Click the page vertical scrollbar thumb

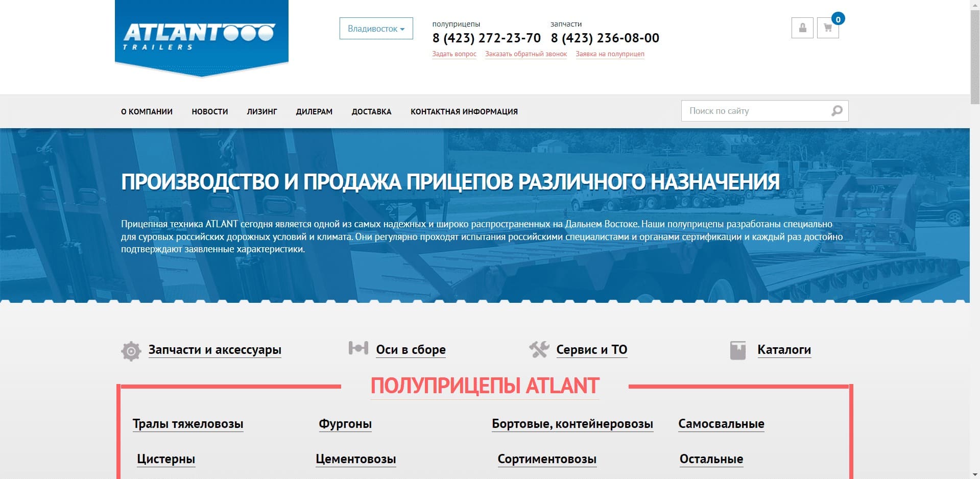pyautogui.click(x=975, y=56)
